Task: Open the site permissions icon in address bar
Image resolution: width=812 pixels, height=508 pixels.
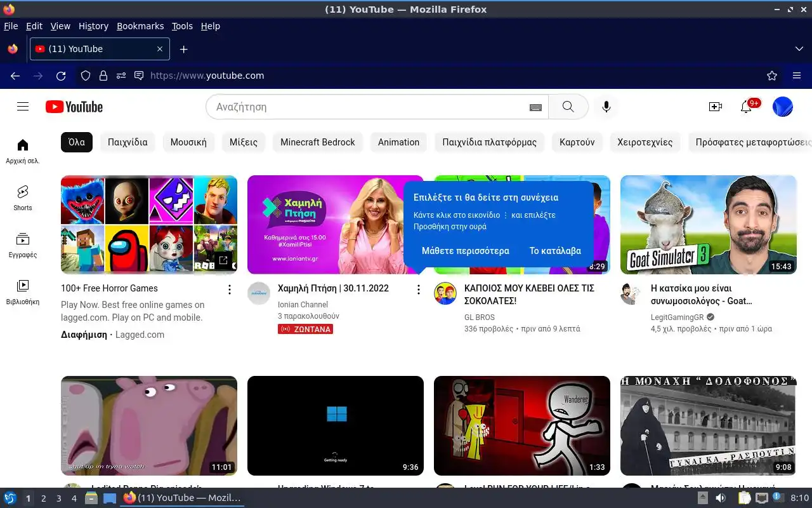Action: pyautogui.click(x=121, y=76)
